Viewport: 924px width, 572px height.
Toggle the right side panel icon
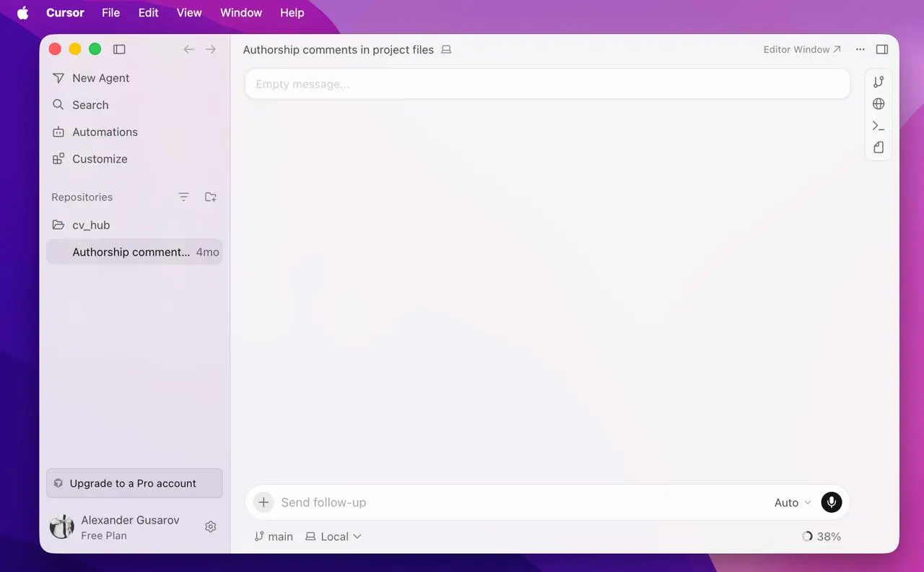click(882, 50)
